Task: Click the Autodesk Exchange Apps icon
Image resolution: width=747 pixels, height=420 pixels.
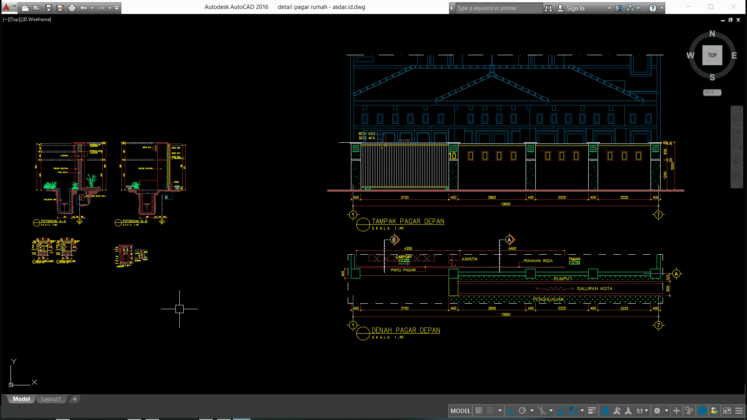Action: click(x=618, y=8)
